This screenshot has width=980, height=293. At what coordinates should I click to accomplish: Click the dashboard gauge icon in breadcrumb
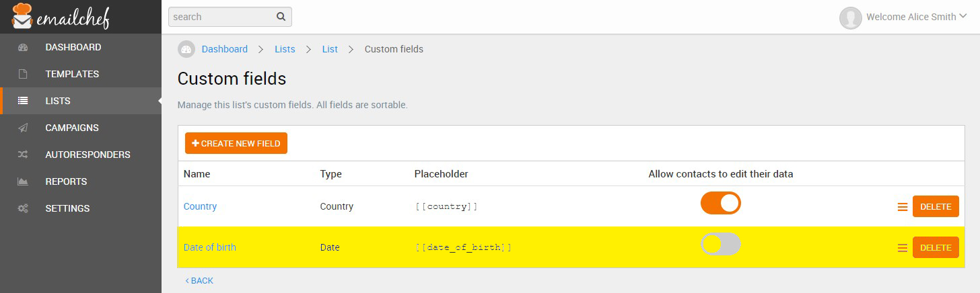tap(186, 49)
